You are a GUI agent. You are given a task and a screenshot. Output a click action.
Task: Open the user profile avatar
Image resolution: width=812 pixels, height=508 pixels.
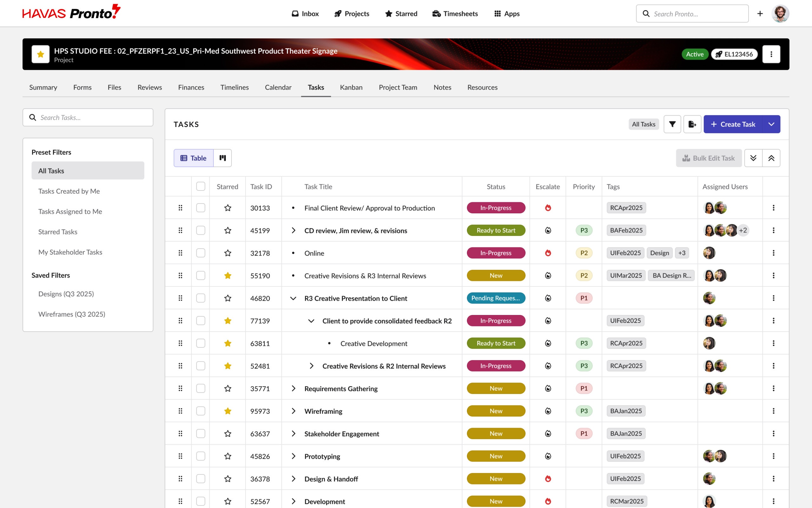coord(780,13)
